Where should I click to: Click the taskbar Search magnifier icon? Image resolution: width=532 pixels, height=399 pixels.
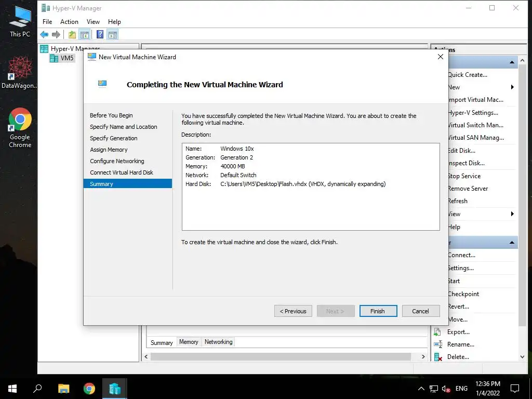click(37, 389)
